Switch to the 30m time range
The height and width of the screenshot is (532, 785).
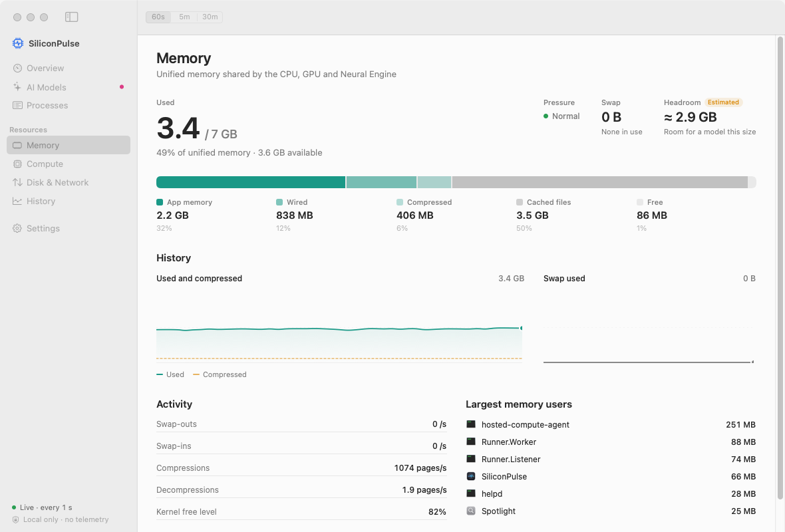point(210,17)
